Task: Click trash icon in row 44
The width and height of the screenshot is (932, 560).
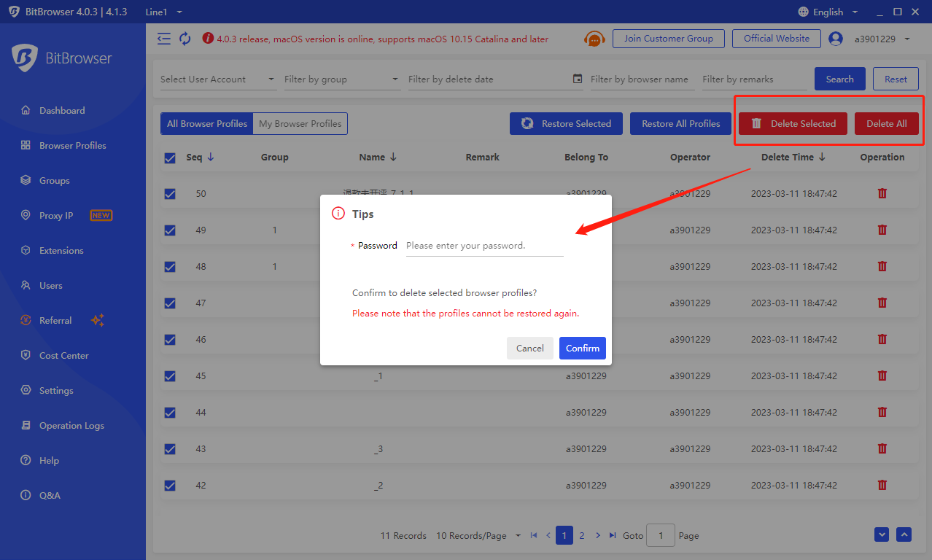Action: tap(882, 412)
